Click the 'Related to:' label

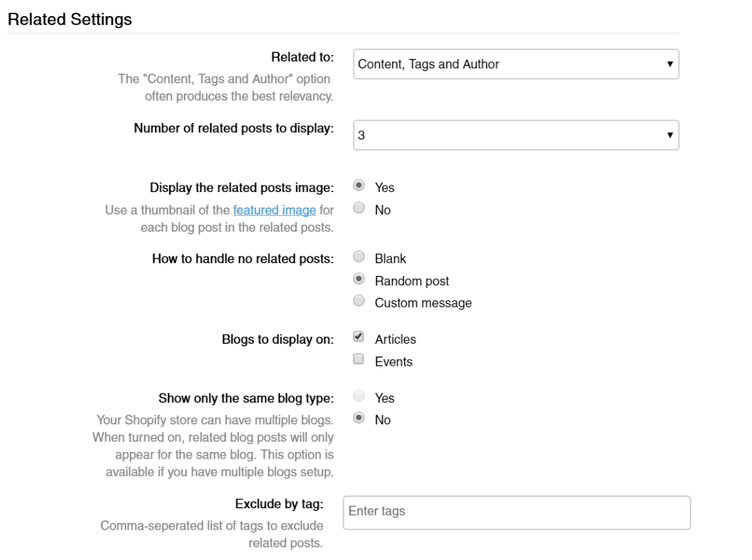tap(302, 57)
